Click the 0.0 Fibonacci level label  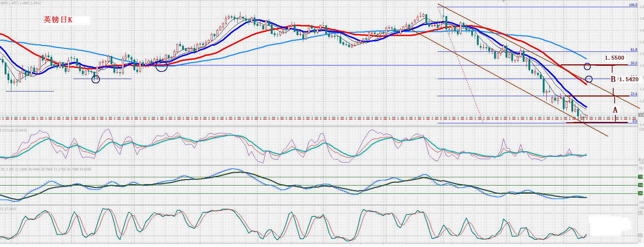click(x=635, y=121)
